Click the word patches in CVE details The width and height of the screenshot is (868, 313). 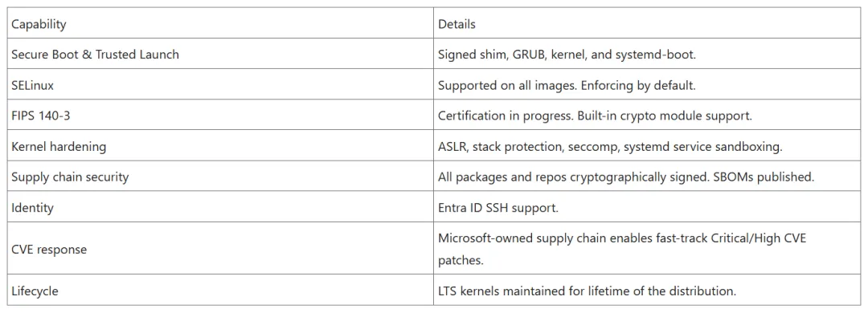459,261
